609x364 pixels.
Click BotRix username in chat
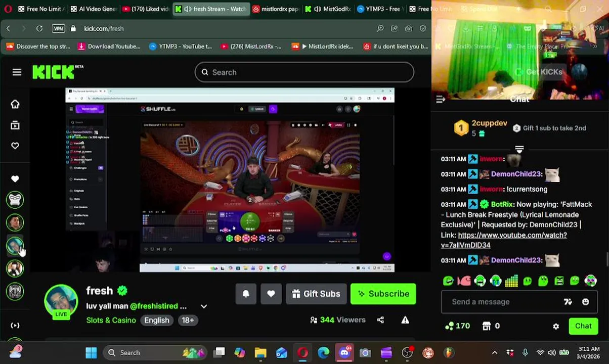(x=502, y=204)
